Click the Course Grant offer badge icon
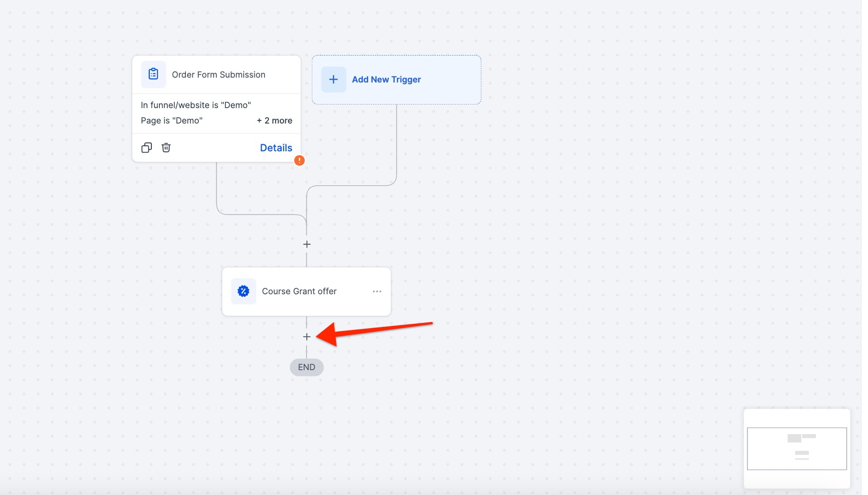The height and width of the screenshot is (495, 868). [x=243, y=291]
